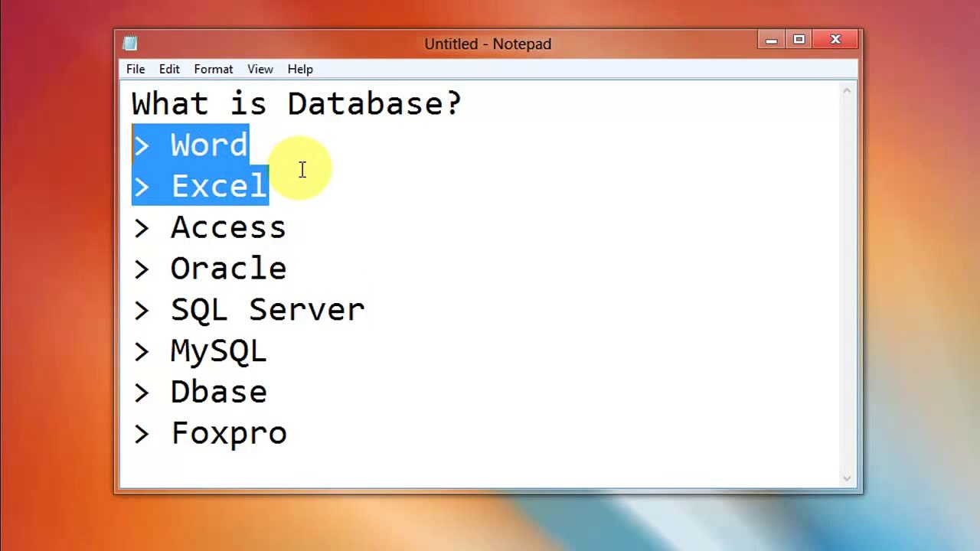Click on the 'MySQL' text
The height and width of the screenshot is (551, 980).
(x=219, y=351)
